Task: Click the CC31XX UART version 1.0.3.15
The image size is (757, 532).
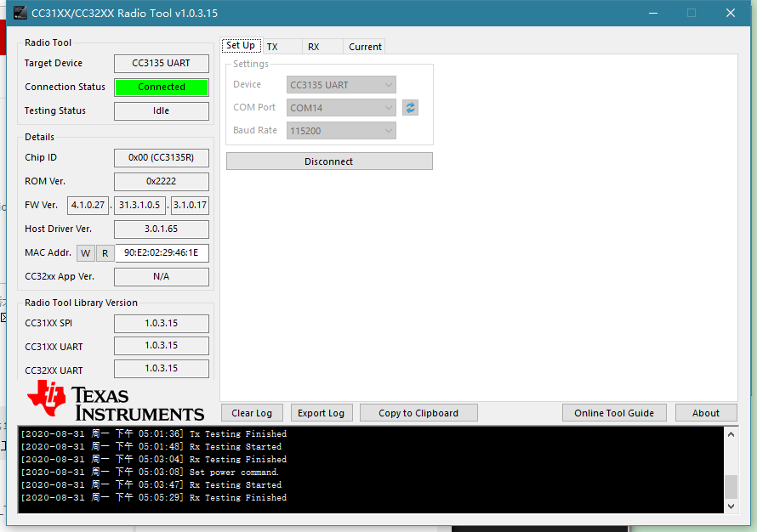Action: pyautogui.click(x=162, y=346)
